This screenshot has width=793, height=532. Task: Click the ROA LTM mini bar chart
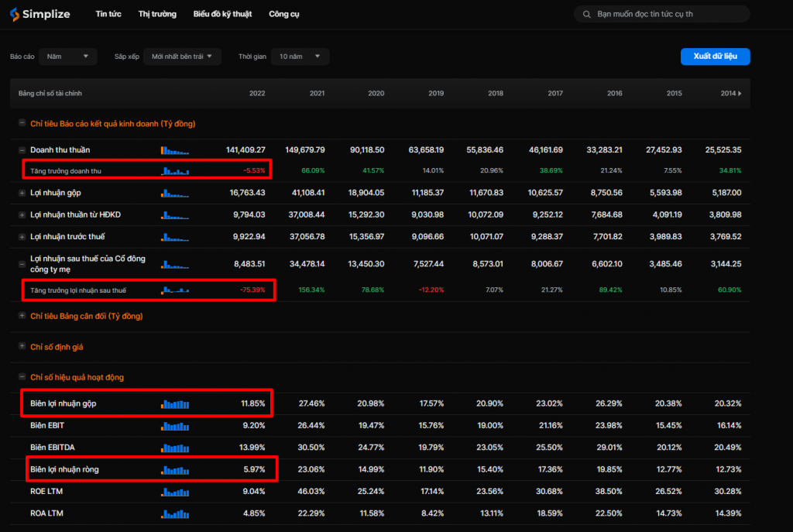tap(175, 513)
